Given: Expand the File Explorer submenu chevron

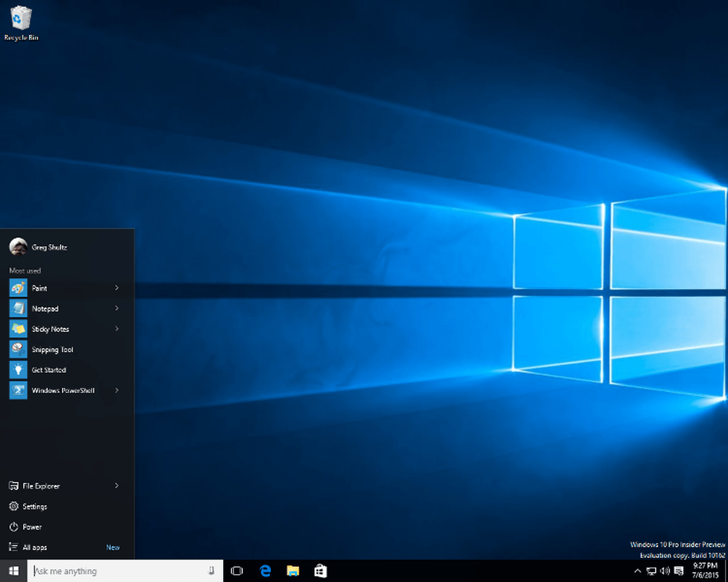Looking at the screenshot, I should (116, 486).
